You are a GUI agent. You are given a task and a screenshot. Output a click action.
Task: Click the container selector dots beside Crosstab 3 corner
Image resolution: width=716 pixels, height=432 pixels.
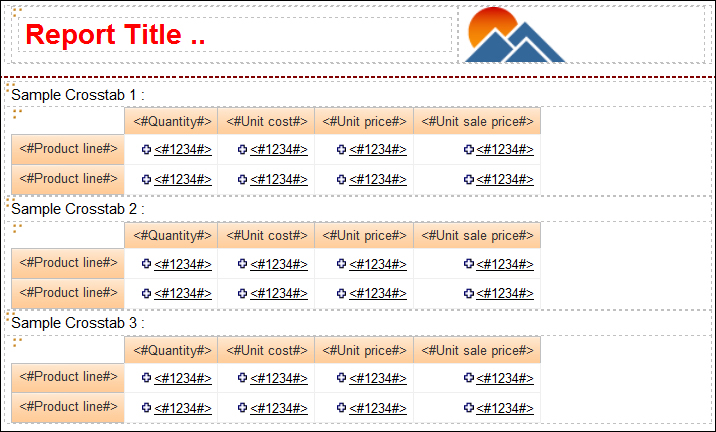[17, 342]
